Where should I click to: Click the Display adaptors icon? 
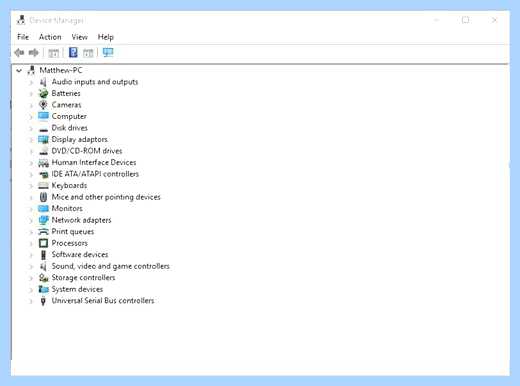pos(43,139)
